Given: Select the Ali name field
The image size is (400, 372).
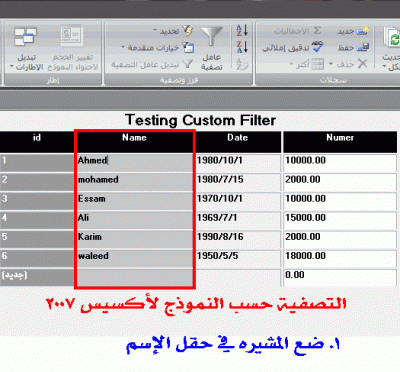Looking at the screenshot, I should 134,220.
